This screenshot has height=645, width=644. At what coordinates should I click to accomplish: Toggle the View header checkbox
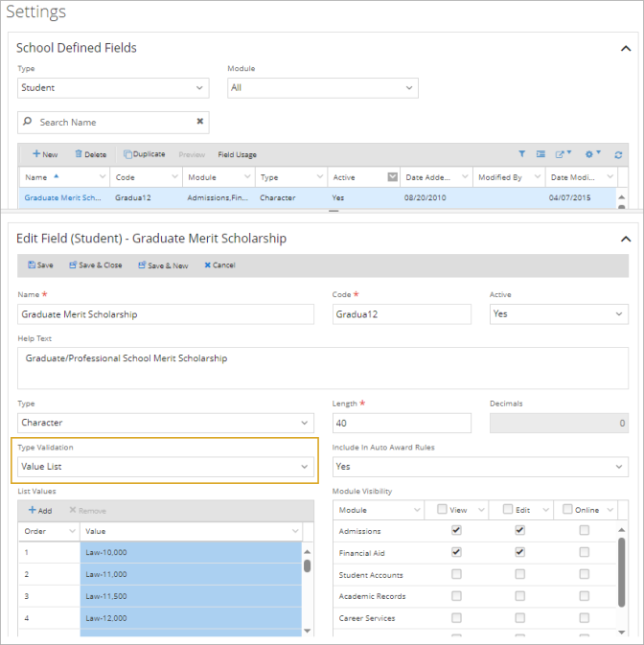pyautogui.click(x=442, y=509)
